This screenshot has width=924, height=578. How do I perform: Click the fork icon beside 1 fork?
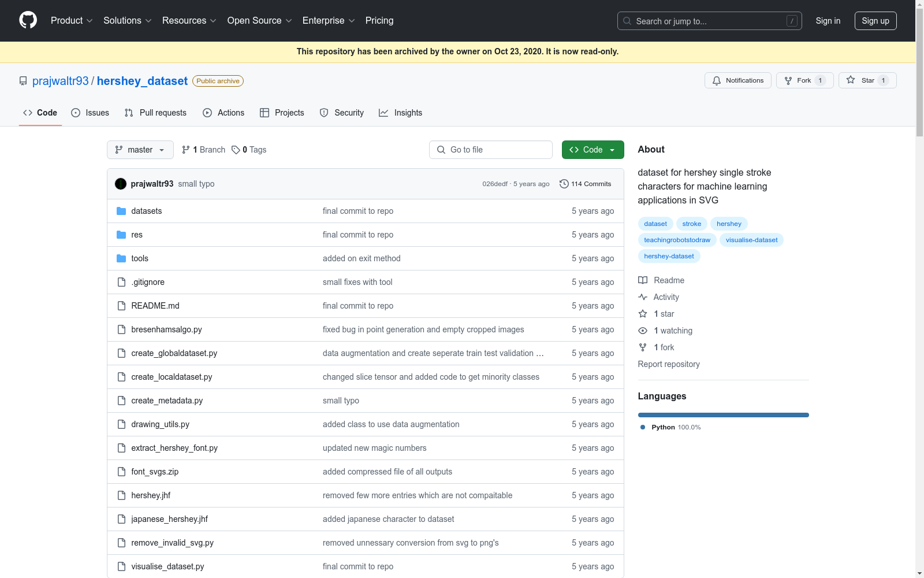pos(643,347)
